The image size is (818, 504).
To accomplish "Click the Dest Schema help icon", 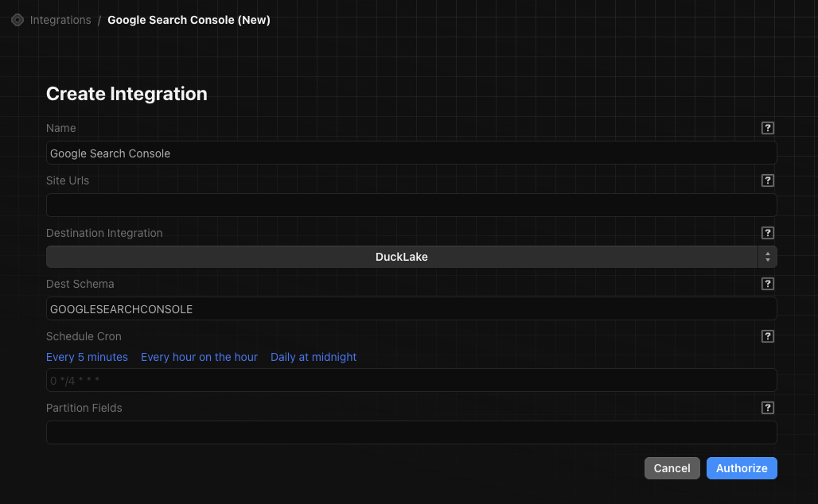I will [x=767, y=284].
